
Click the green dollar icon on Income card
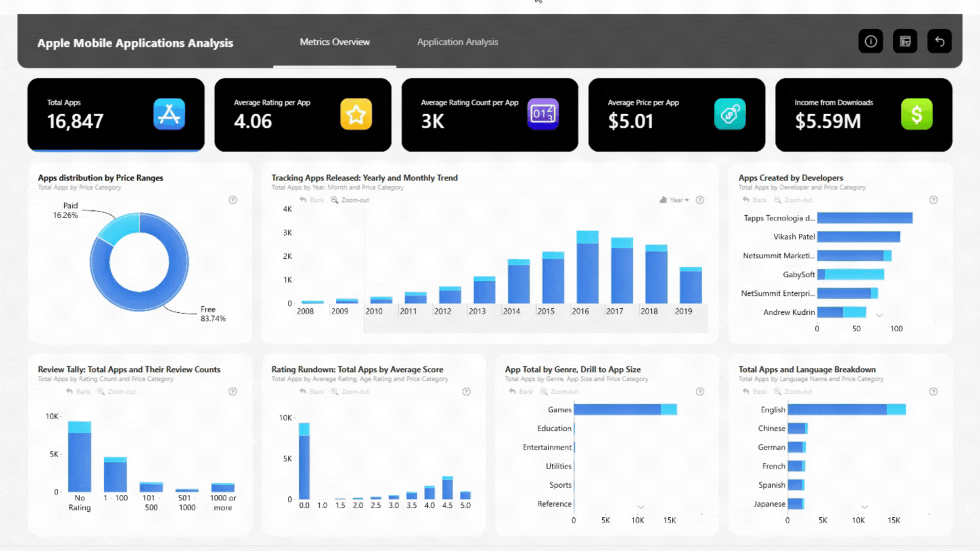(916, 114)
